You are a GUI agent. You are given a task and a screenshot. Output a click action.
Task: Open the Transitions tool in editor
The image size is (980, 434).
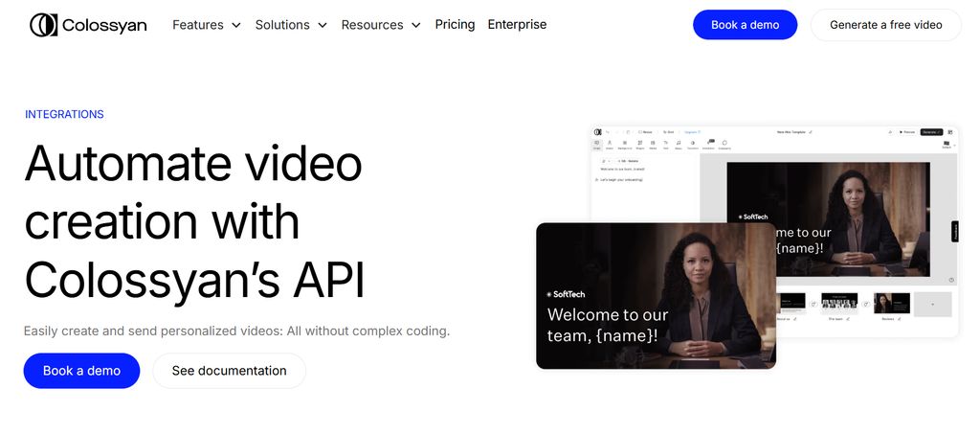693,145
